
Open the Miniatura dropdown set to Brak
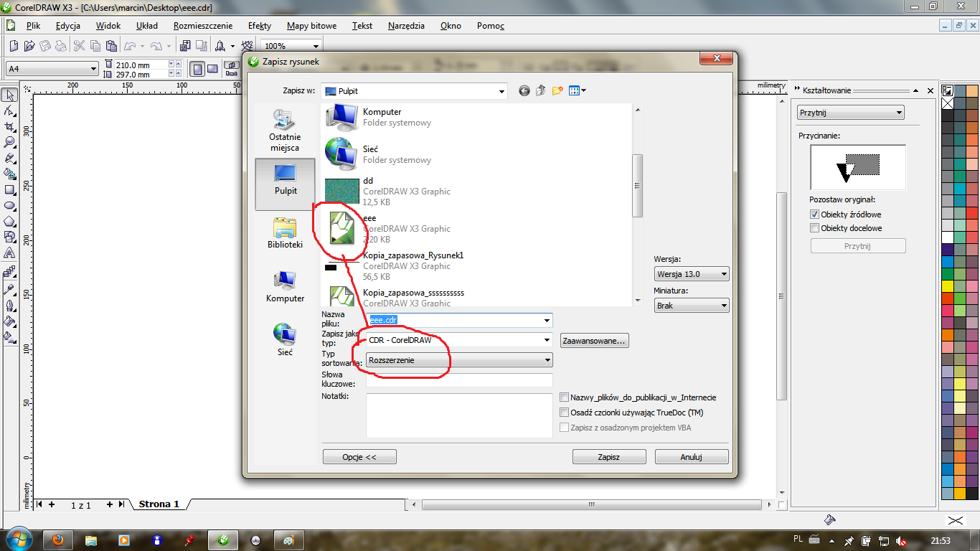pos(692,306)
